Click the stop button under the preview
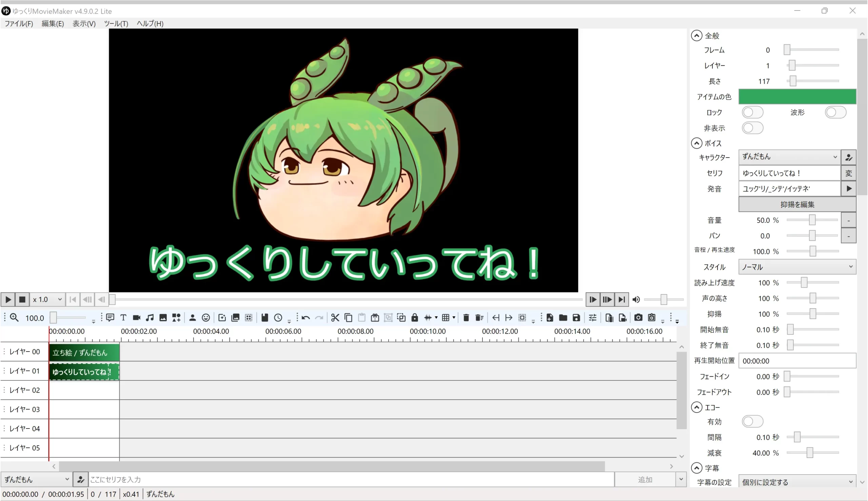 (22, 300)
